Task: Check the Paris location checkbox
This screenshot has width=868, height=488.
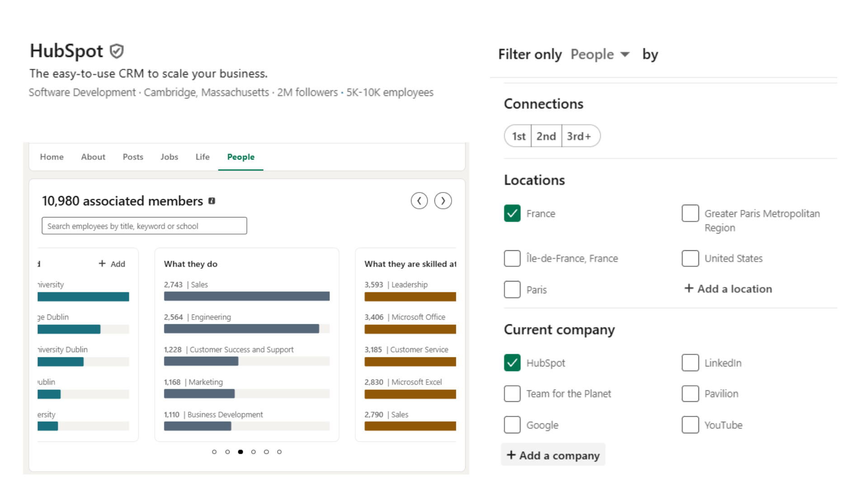Action: [512, 290]
